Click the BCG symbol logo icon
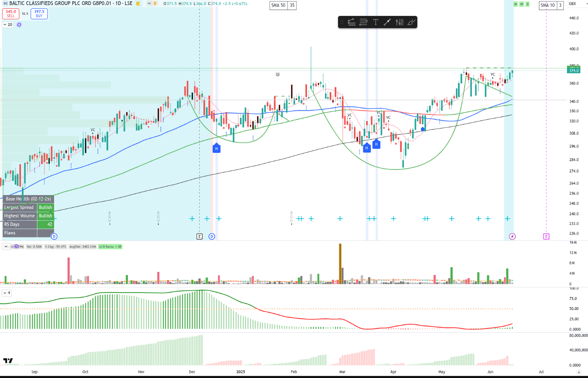This screenshot has width=588, height=378. [x=5, y=3]
